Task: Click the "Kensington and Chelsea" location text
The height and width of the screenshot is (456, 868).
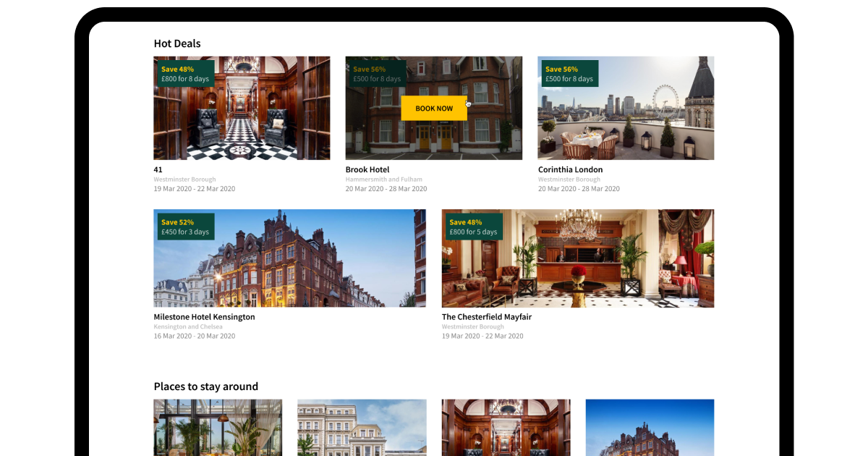Action: (188, 327)
